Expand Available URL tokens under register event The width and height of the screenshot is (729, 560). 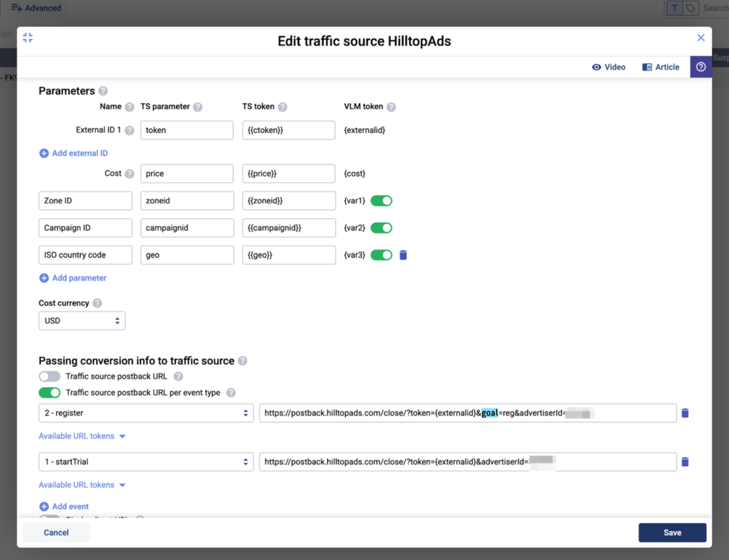(83, 436)
